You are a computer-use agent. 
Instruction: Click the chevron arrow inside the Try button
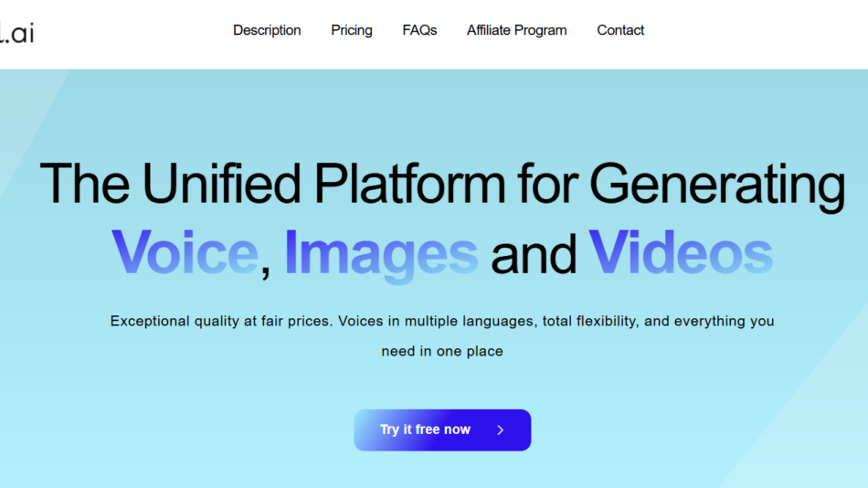point(500,430)
